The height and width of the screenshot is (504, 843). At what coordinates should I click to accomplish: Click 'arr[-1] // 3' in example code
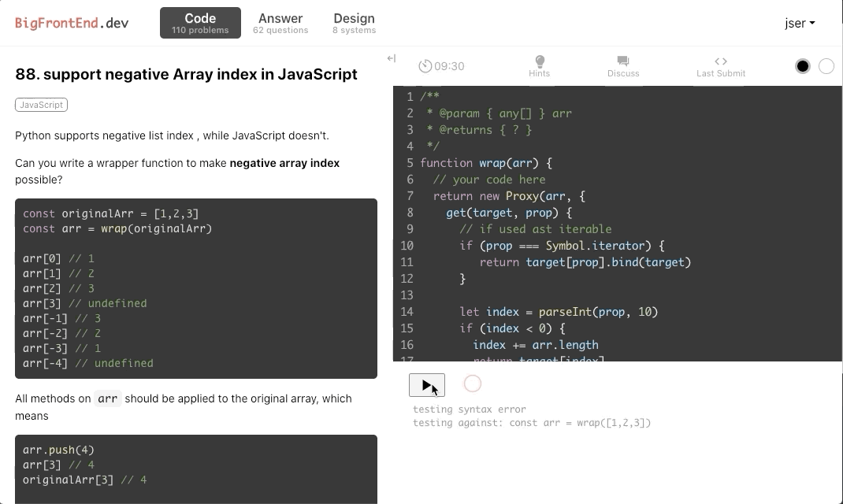click(61, 318)
